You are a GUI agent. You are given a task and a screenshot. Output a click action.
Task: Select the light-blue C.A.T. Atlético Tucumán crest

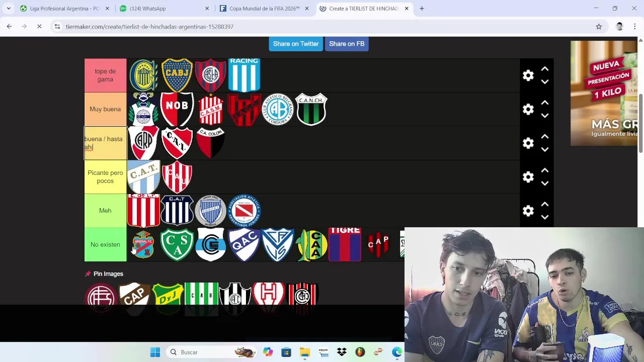pyautogui.click(x=143, y=177)
